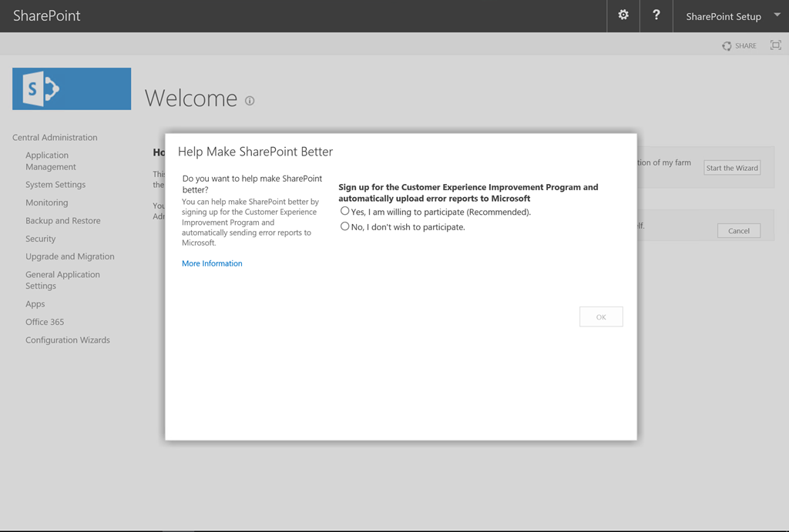Open System Settings in the sidebar
Image resolution: width=789 pixels, height=532 pixels.
tap(55, 185)
